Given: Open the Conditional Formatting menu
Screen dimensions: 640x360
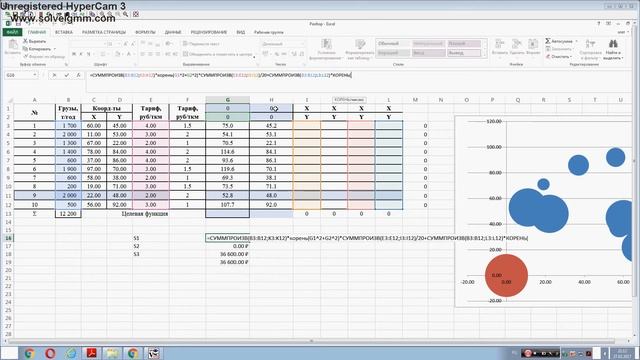Looking at the screenshot, I should [327, 50].
